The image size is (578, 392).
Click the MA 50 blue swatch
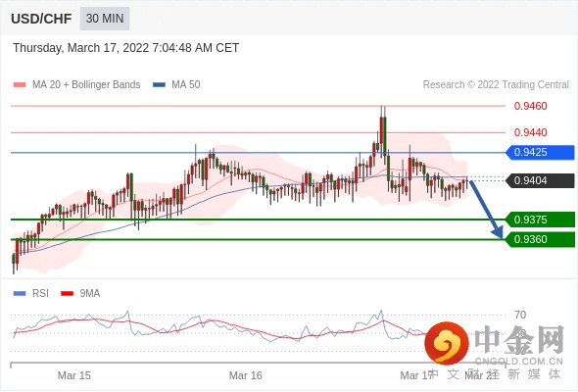click(x=159, y=85)
